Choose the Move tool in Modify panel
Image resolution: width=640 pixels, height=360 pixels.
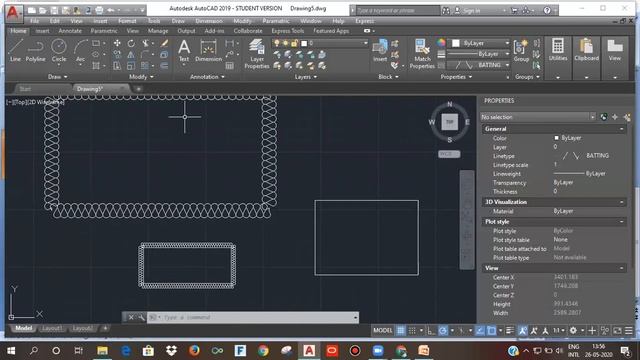(117, 43)
